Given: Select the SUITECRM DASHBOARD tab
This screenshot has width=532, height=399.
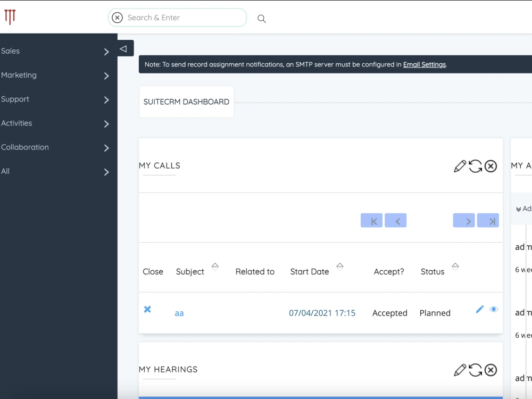Looking at the screenshot, I should (x=186, y=102).
